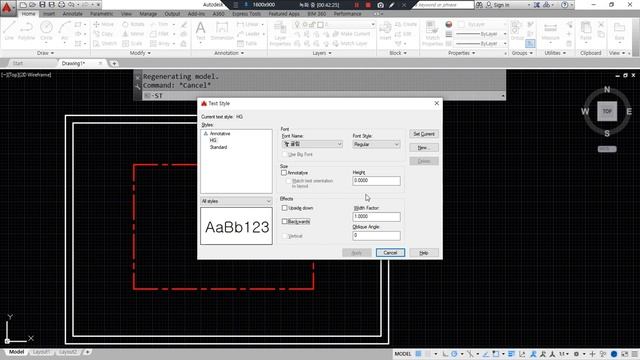Click the Width Factor input field
Image resolution: width=640 pixels, height=360 pixels.
pos(376,216)
